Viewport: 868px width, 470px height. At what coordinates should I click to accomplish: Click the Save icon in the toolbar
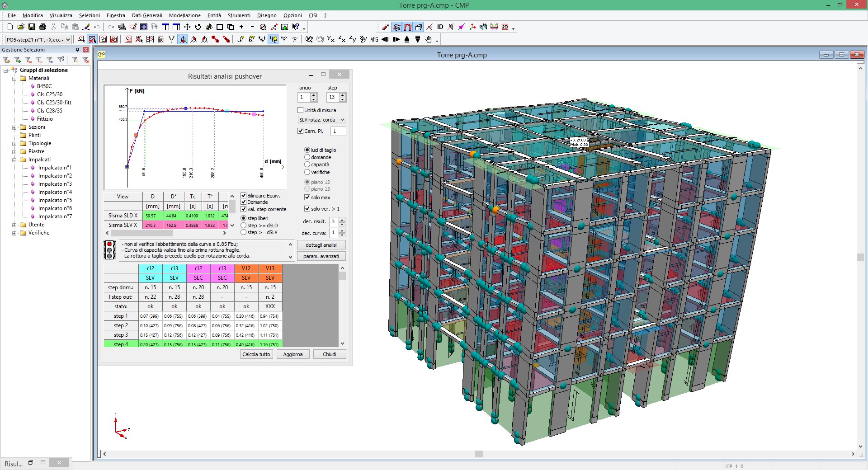click(x=32, y=27)
